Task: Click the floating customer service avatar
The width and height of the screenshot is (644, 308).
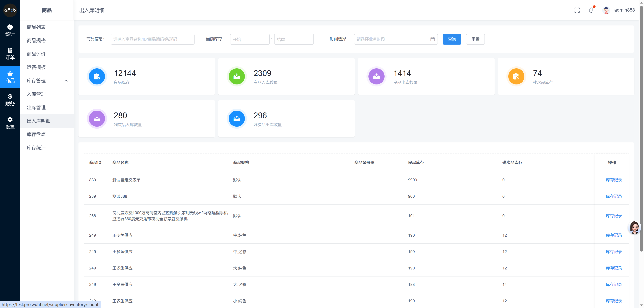Action: coord(634,227)
